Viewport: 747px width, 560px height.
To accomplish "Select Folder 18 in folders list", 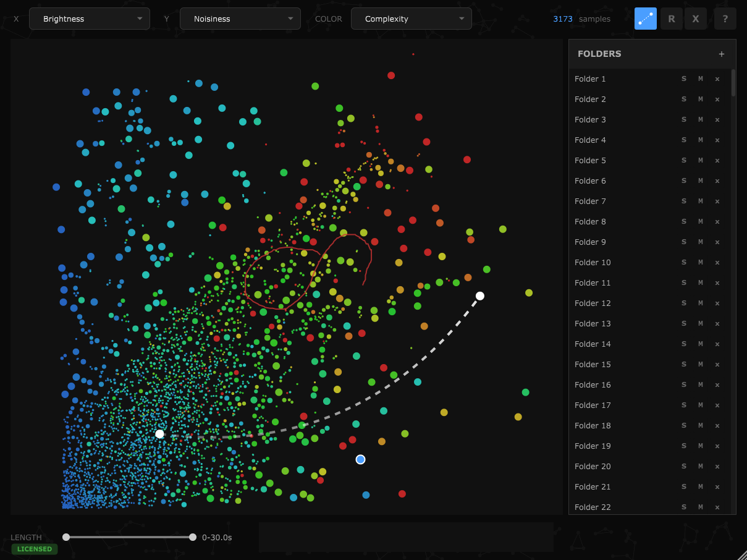I will [593, 426].
